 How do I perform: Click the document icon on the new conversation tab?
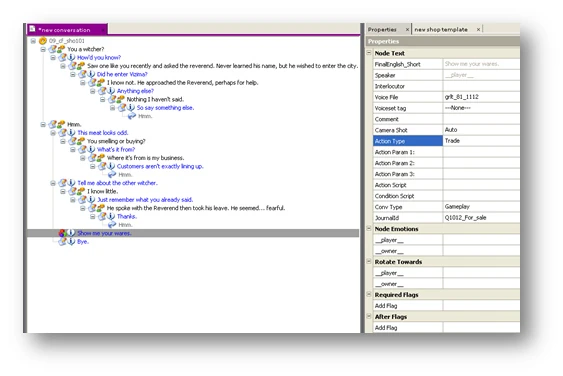[x=32, y=29]
